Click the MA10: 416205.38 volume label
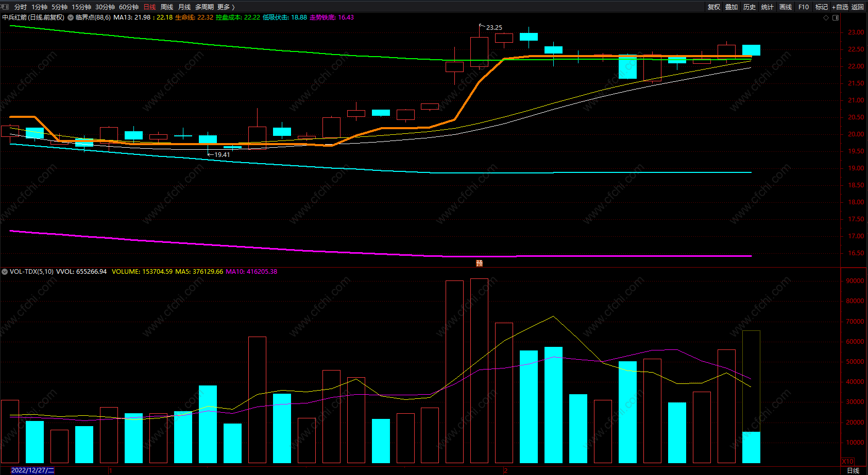The height and width of the screenshot is (475, 868). coord(251,272)
